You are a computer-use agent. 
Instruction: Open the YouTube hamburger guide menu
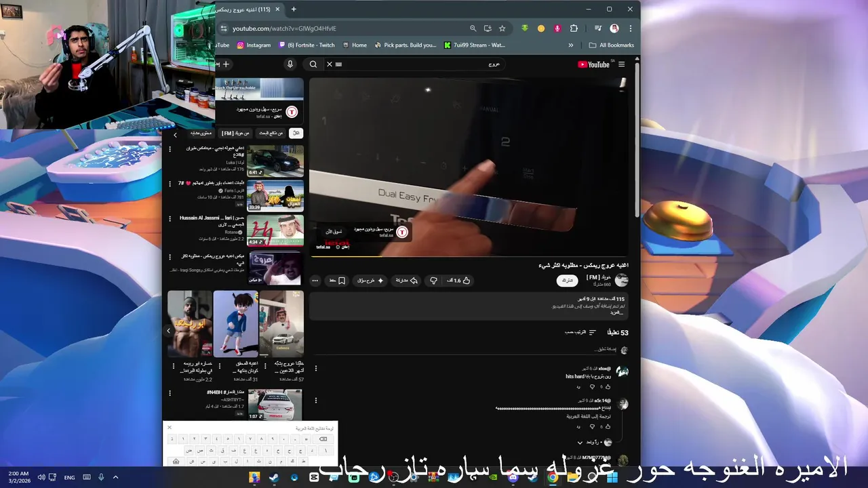[621, 64]
